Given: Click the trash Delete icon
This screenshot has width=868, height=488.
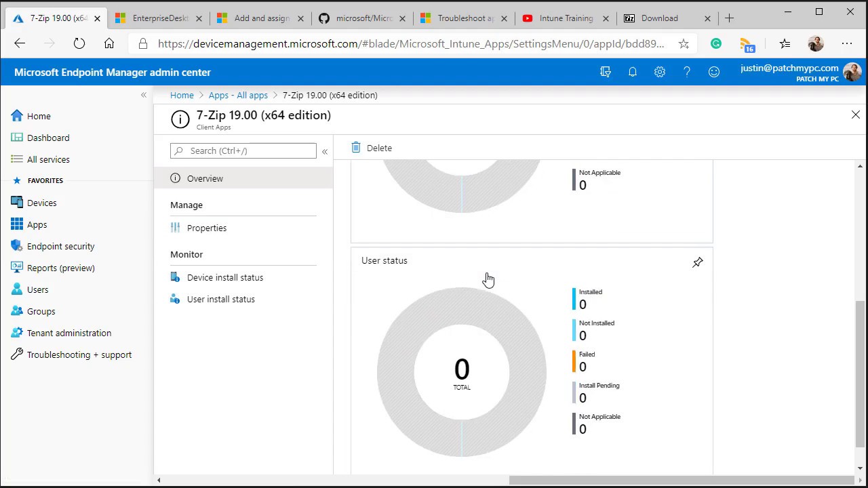Looking at the screenshot, I should click(x=356, y=148).
